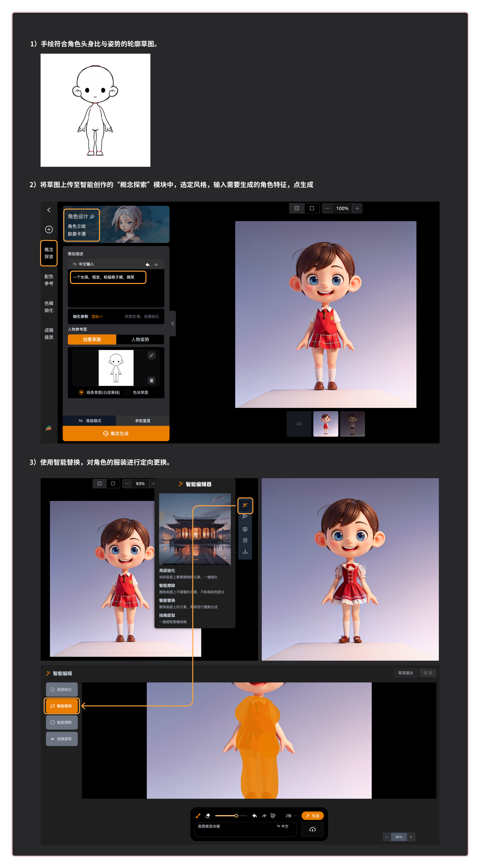Collapse the left panel with side chevron
Viewport: 480px width, 868px height.
click(x=172, y=323)
